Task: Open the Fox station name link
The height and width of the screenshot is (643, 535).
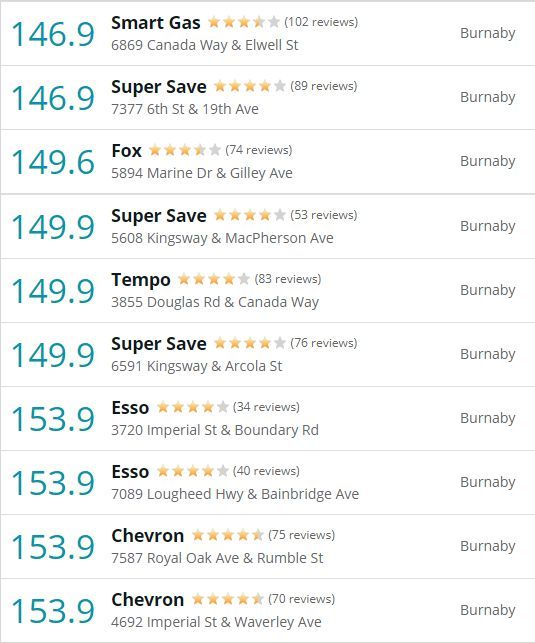Action: (x=126, y=150)
